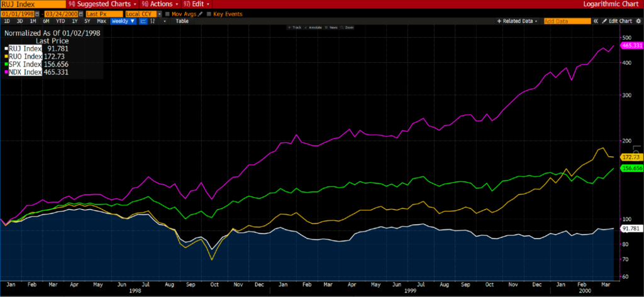Click the RUJ Index legend name
Screen dimensions: 644x297
pyautogui.click(x=24, y=48)
